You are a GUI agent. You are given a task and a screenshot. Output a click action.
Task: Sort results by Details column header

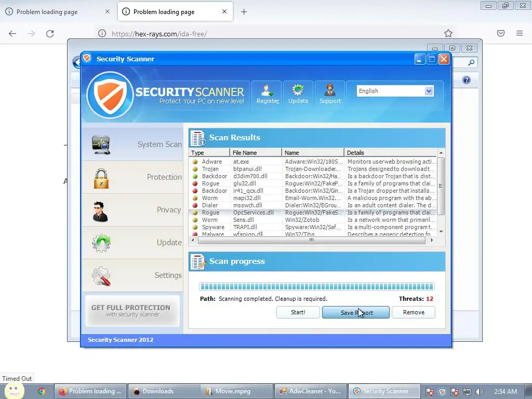click(391, 153)
